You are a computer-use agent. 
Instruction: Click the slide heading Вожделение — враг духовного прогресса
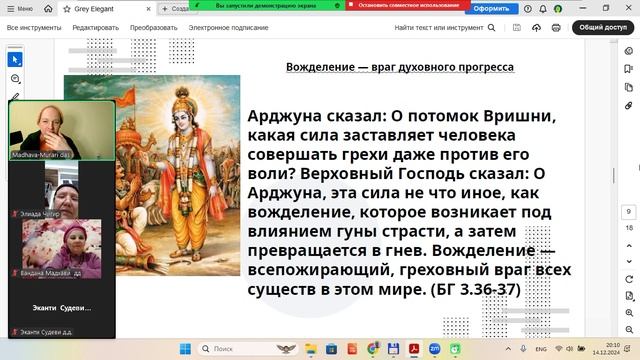[400, 67]
